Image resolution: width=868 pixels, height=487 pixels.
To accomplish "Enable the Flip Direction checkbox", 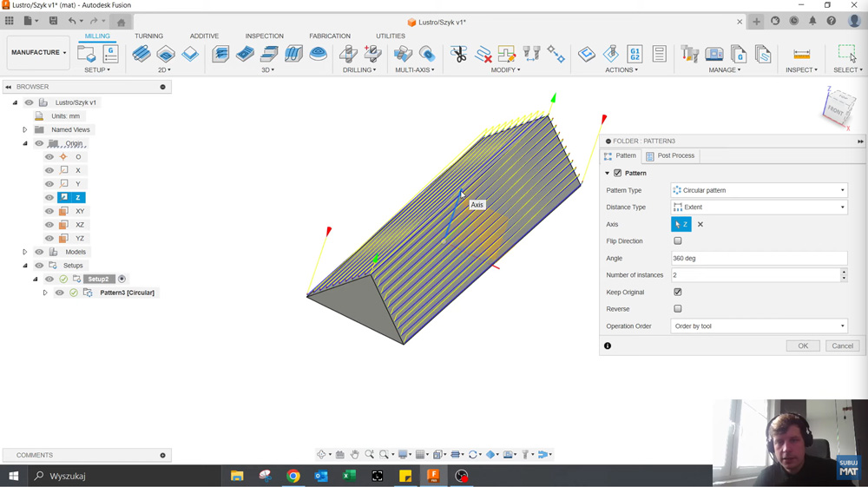I will pos(678,240).
